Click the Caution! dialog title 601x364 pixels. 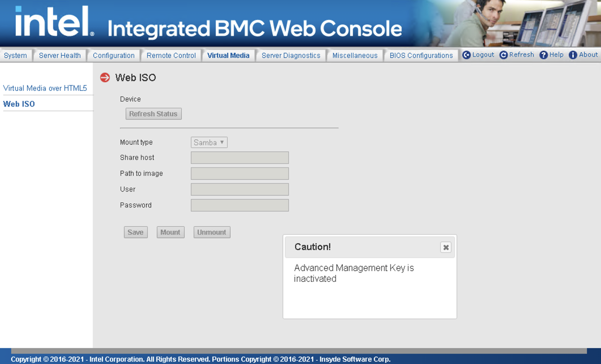[312, 247]
